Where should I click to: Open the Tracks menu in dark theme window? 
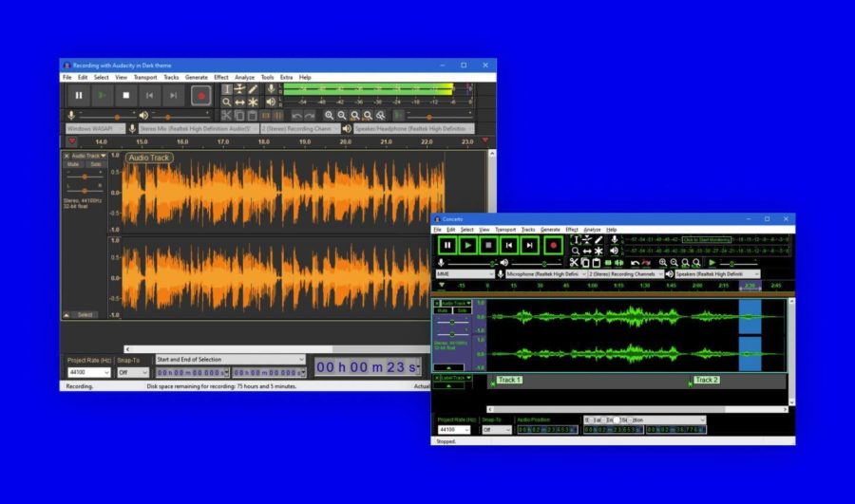[x=171, y=78]
